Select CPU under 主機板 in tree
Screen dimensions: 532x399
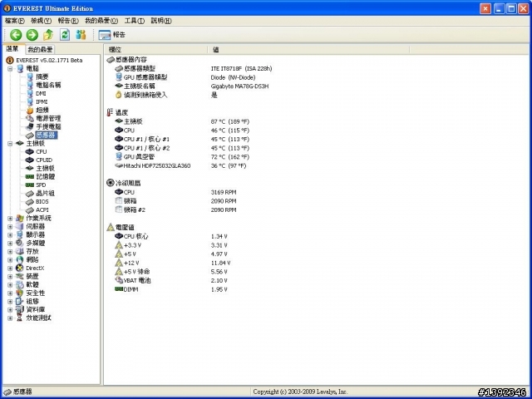(x=41, y=151)
